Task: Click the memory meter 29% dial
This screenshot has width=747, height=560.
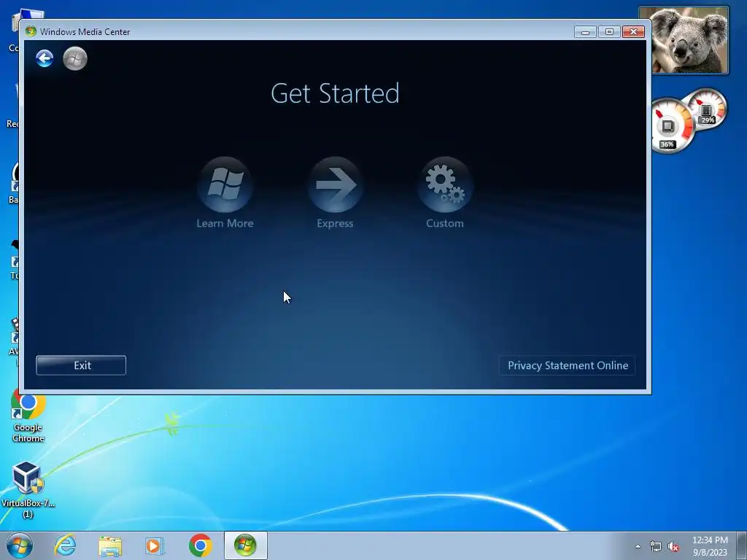Action: pyautogui.click(x=707, y=108)
